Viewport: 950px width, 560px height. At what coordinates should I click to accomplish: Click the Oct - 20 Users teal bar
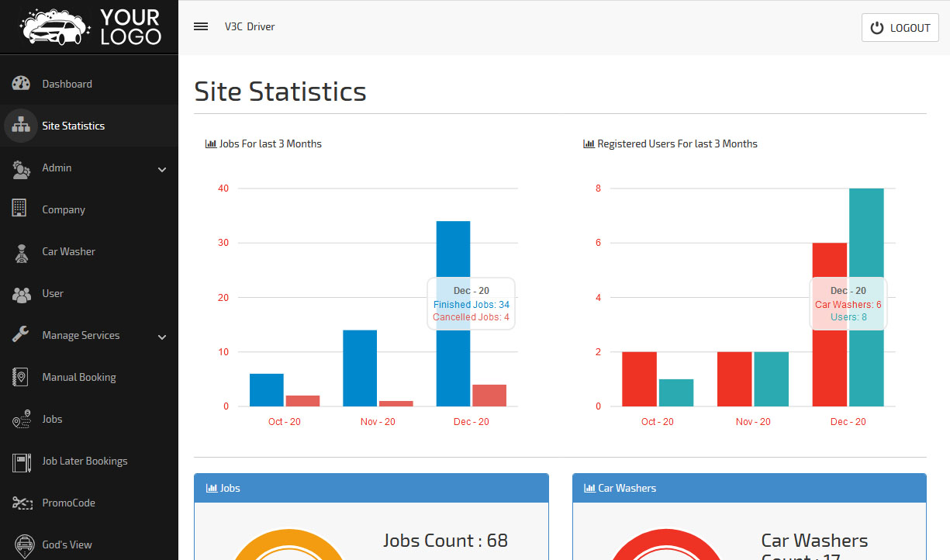[x=676, y=393]
